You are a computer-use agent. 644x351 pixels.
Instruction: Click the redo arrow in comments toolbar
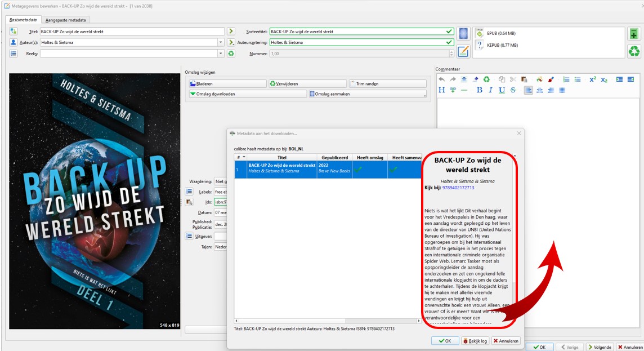click(453, 79)
